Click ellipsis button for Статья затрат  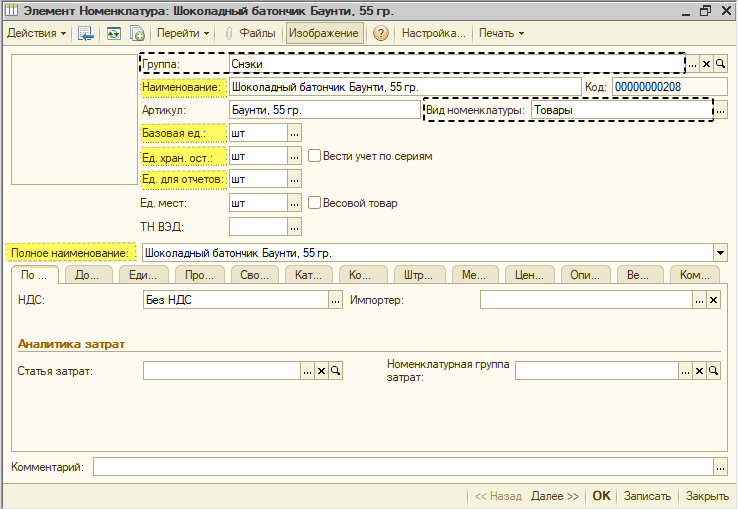pos(307,371)
